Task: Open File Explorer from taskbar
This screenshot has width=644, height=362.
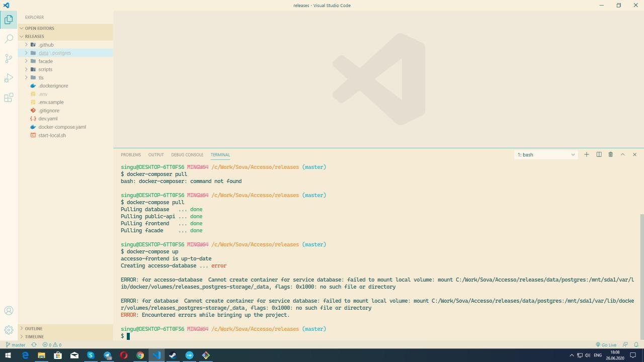Action: pos(41,355)
